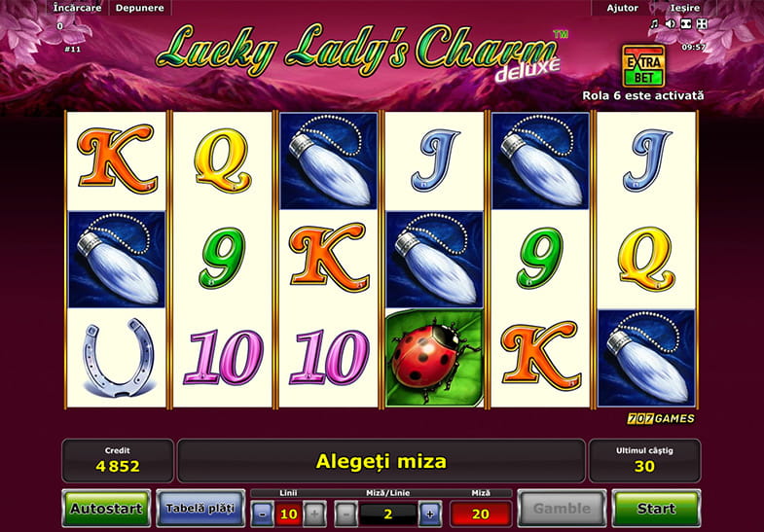Decrease number of lines with minus
This screenshot has width=764, height=532.
tap(263, 514)
